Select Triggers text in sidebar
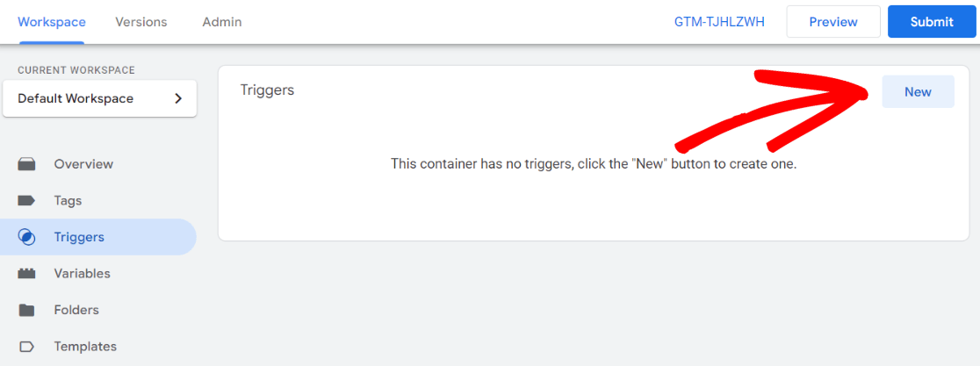Viewport: 980px width, 366px height. [x=79, y=237]
